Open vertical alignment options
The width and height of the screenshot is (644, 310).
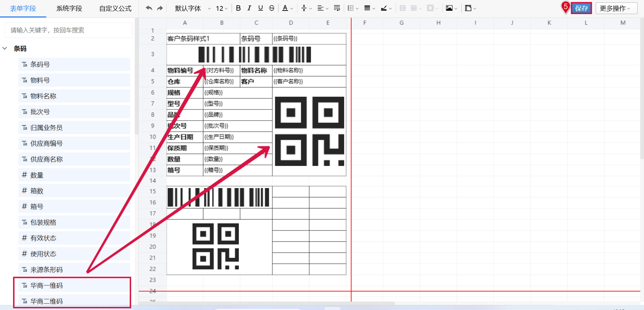point(306,8)
